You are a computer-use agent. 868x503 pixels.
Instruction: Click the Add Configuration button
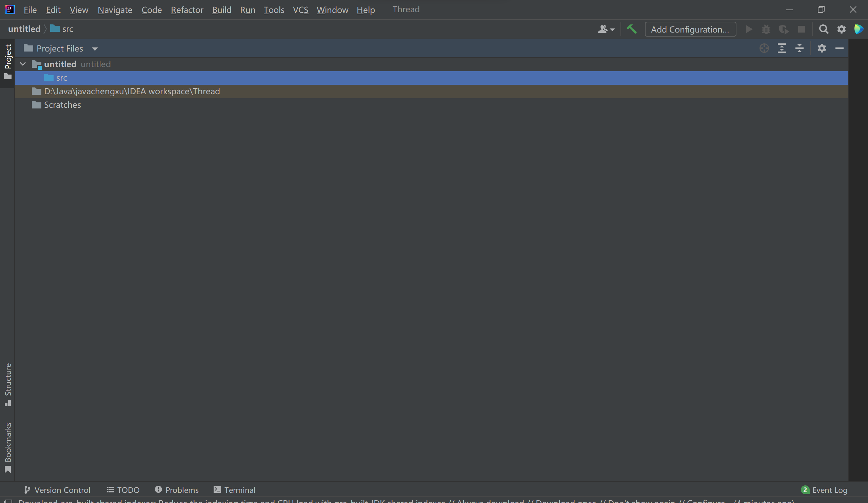click(x=690, y=29)
